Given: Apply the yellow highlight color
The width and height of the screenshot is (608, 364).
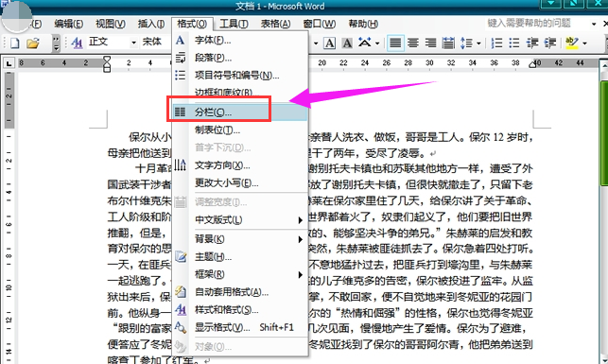Looking at the screenshot, I should point(572,43).
